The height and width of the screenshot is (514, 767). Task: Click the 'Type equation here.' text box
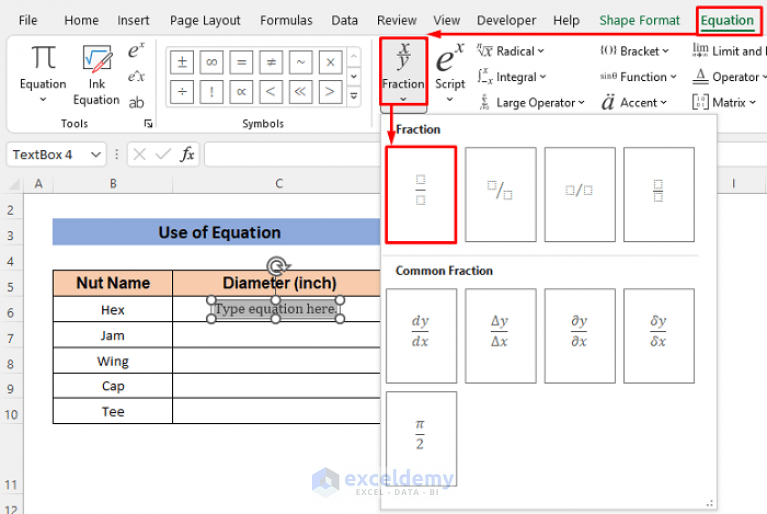276,309
